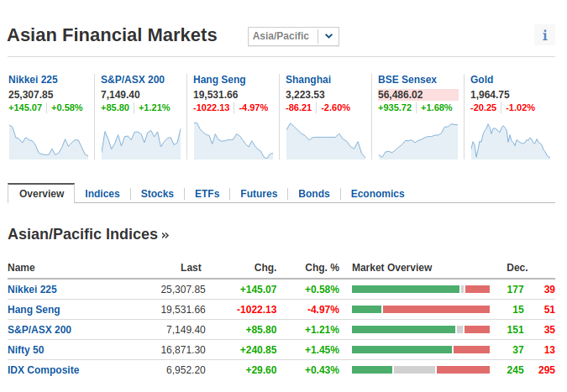
Task: Click the S&P/ASX 200 mini chart
Action: point(141,141)
